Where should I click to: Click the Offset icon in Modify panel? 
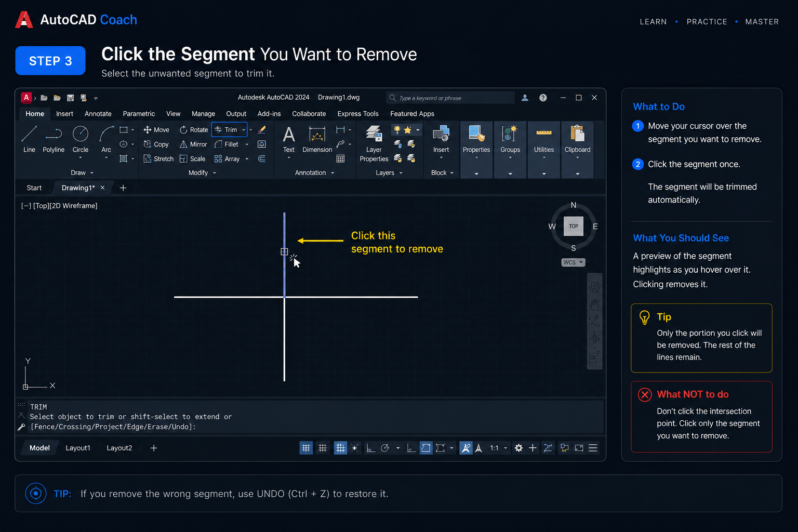coord(262,158)
